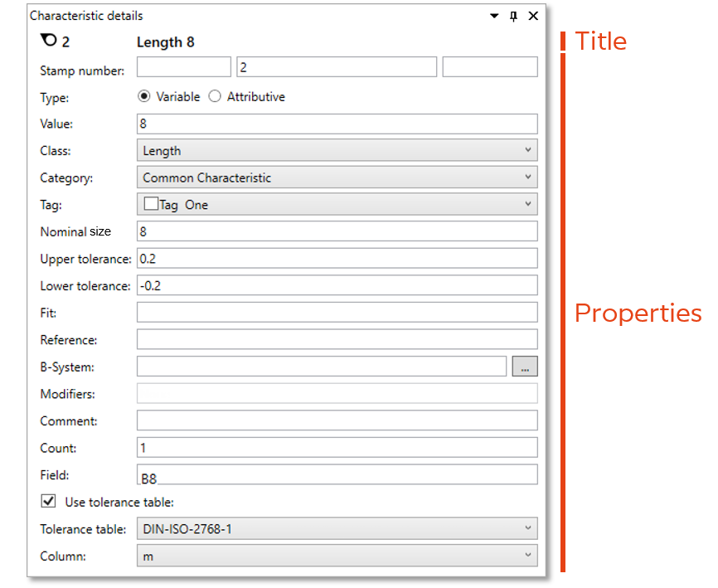Click the middle Stamp number field

click(x=337, y=67)
